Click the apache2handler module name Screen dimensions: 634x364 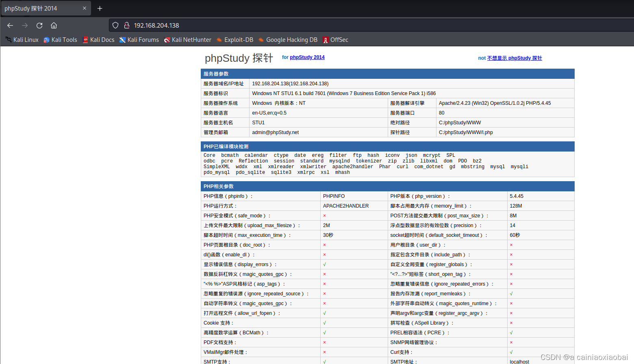pos(352,167)
